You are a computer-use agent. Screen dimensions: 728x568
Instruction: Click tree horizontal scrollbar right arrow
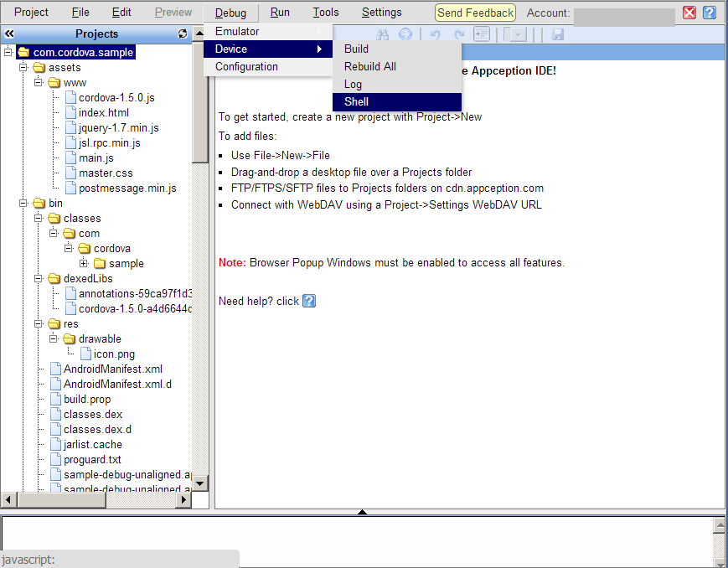pos(183,500)
